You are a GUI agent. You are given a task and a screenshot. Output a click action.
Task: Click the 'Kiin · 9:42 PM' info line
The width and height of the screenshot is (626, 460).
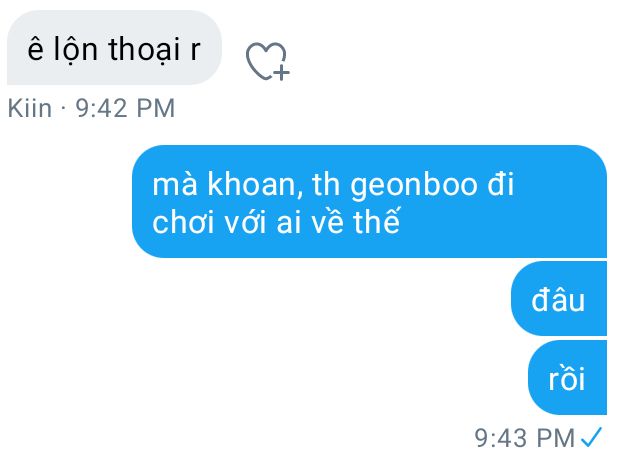[x=91, y=108]
